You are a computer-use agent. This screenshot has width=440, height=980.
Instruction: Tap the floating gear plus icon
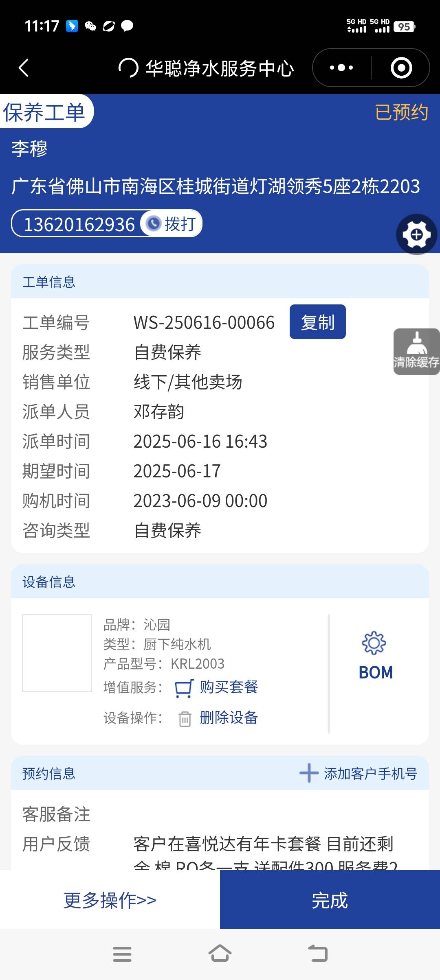click(x=416, y=234)
